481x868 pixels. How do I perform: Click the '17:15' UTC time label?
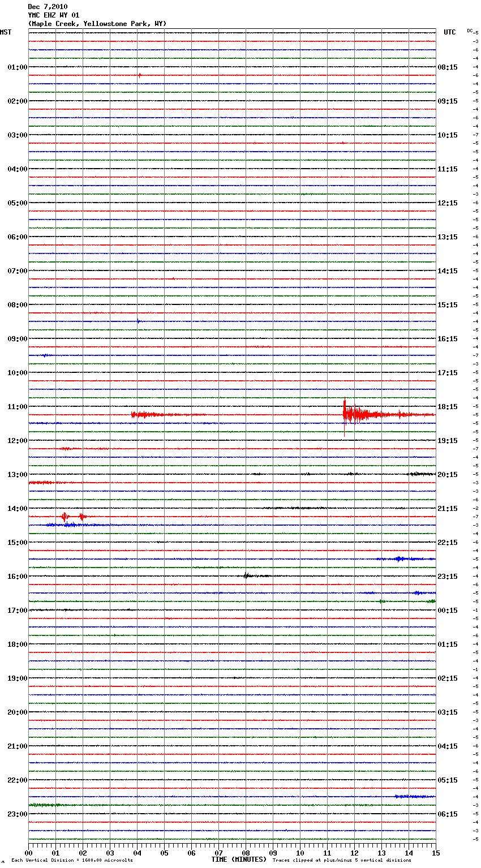(448, 373)
